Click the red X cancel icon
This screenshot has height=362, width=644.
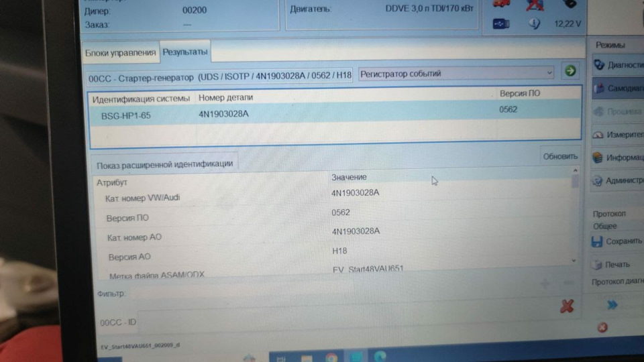567,306
